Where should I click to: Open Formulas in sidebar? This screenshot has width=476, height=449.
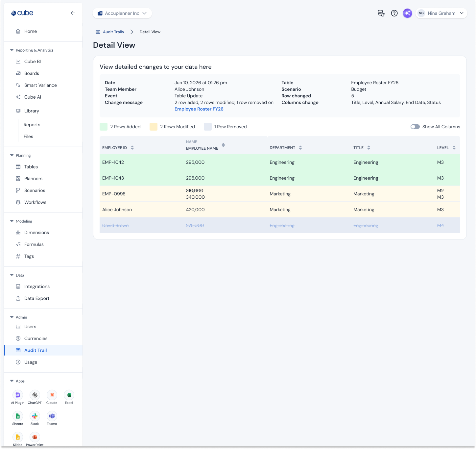(43, 244)
